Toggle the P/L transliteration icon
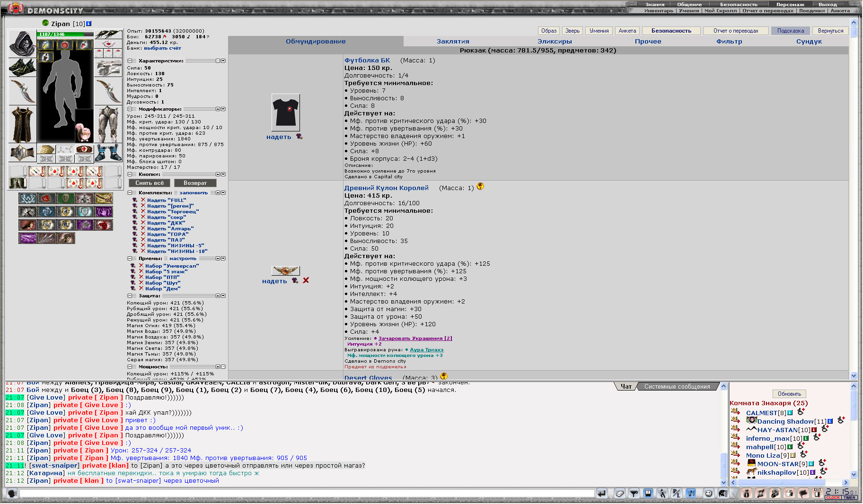Viewport: 863px width, 504px height. click(677, 494)
